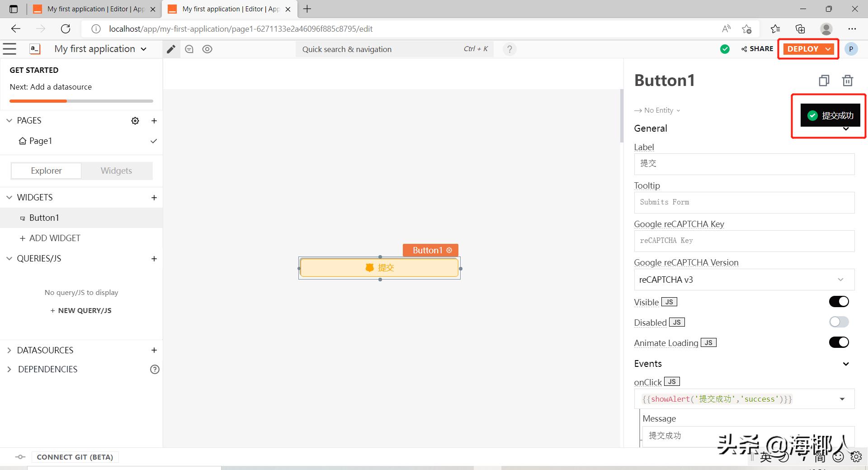Click the read aloud icon in address bar
Viewport: 868px width, 470px height.
pos(726,29)
